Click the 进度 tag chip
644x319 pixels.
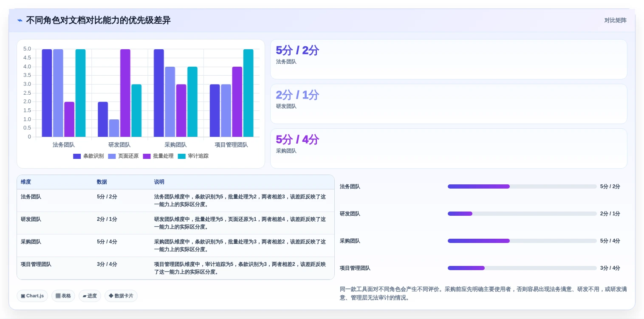[x=90, y=296]
